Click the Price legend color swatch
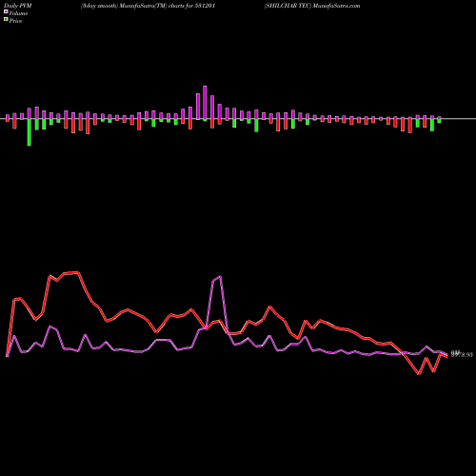This screenshot has width=476, height=476. coord(6,20)
